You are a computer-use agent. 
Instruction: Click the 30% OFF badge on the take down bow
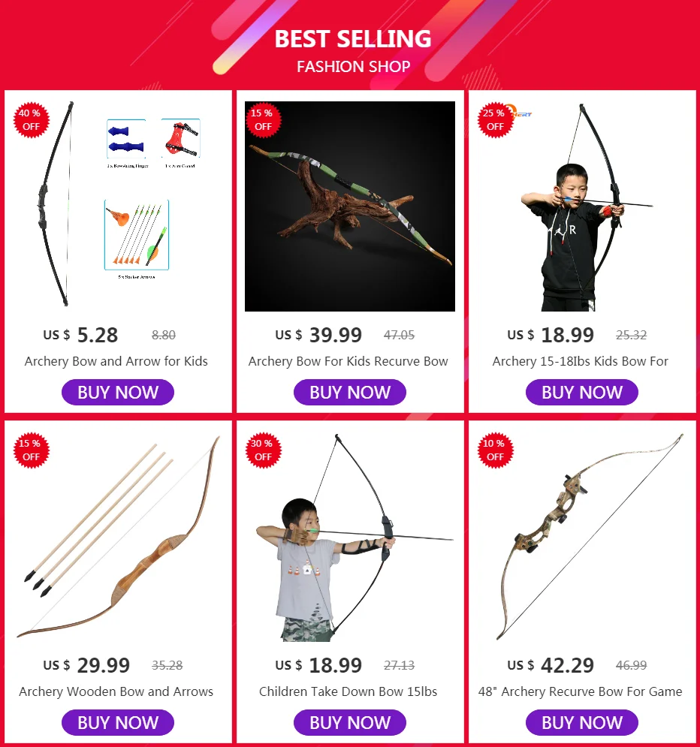pos(264,450)
